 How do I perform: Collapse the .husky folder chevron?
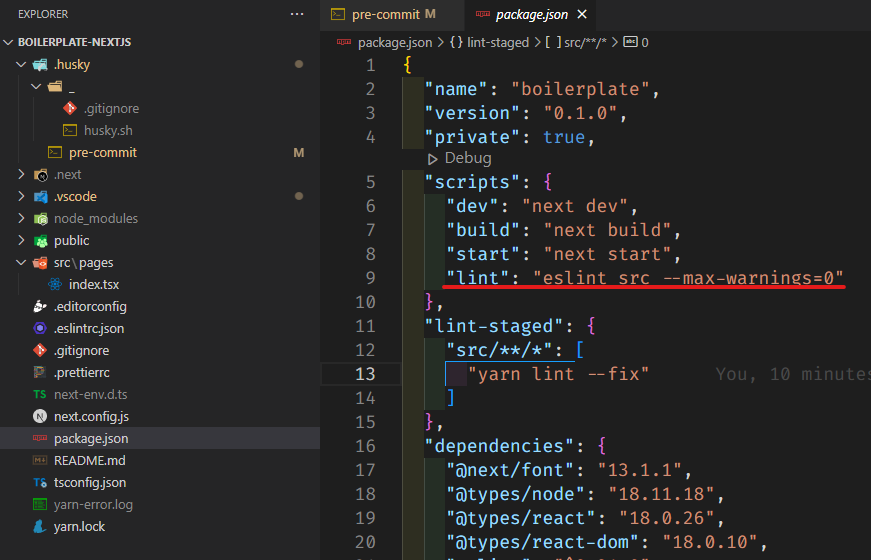(x=23, y=64)
